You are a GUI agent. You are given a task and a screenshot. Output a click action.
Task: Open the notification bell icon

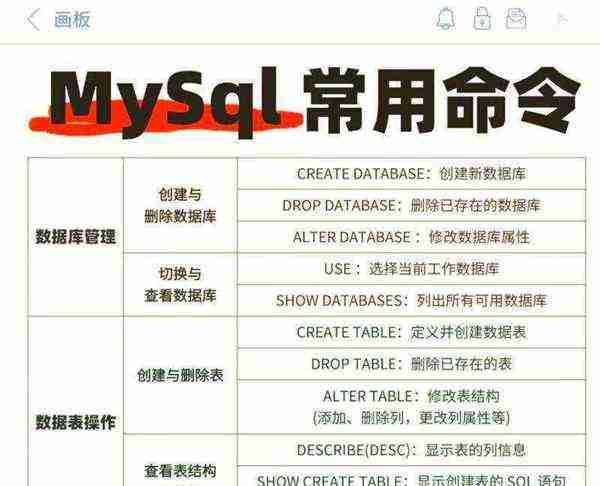point(446,18)
